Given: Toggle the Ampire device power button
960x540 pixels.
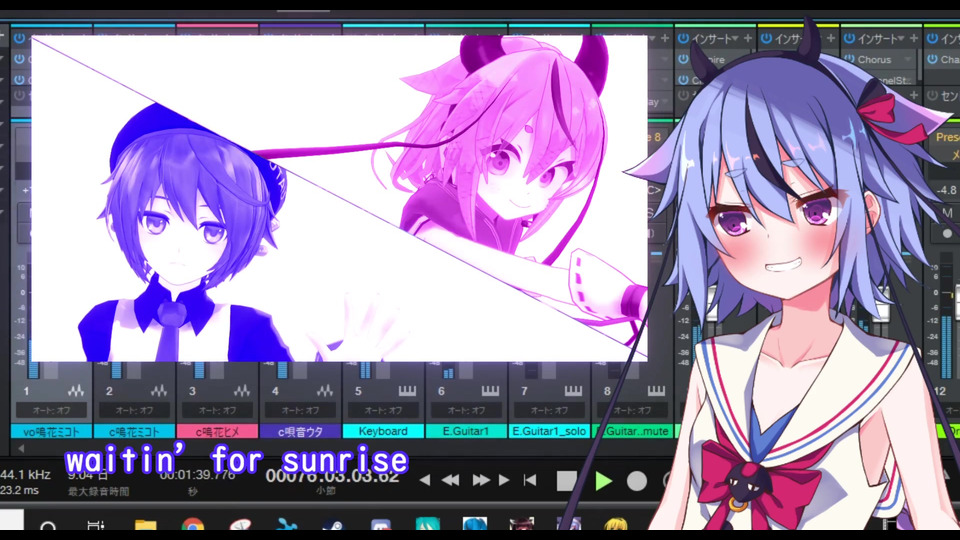Looking at the screenshot, I should click(x=683, y=59).
